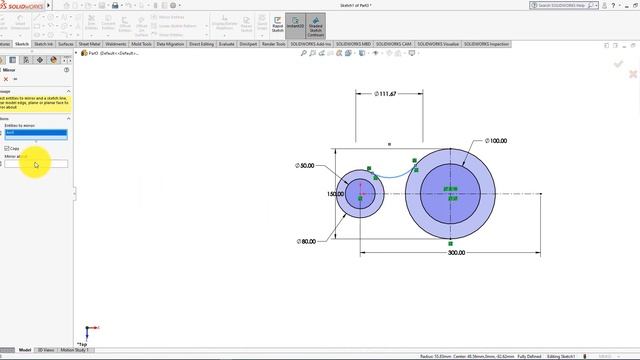Switch to the Sheet Metal tab
This screenshot has height=360, width=640.
[x=89, y=44]
